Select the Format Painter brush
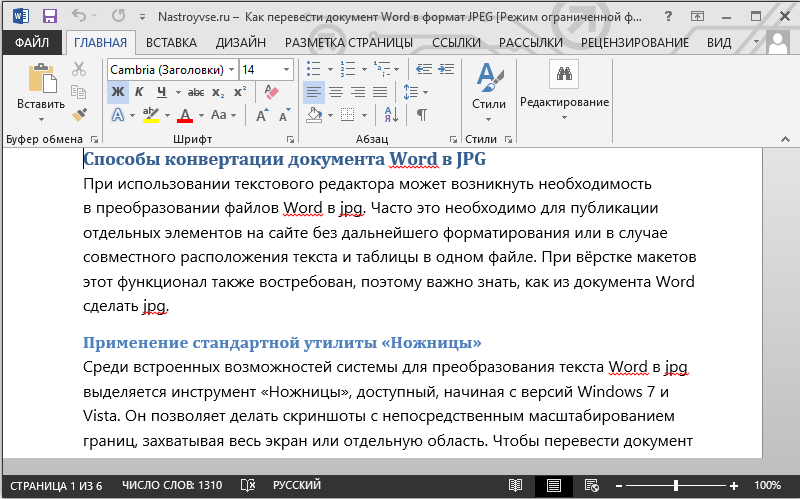 click(x=79, y=115)
